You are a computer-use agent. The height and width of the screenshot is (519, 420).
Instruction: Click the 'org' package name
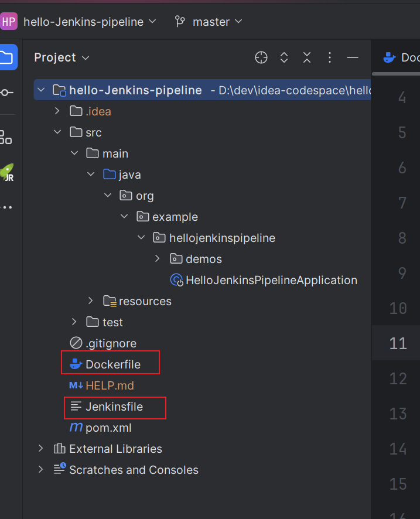[145, 196]
